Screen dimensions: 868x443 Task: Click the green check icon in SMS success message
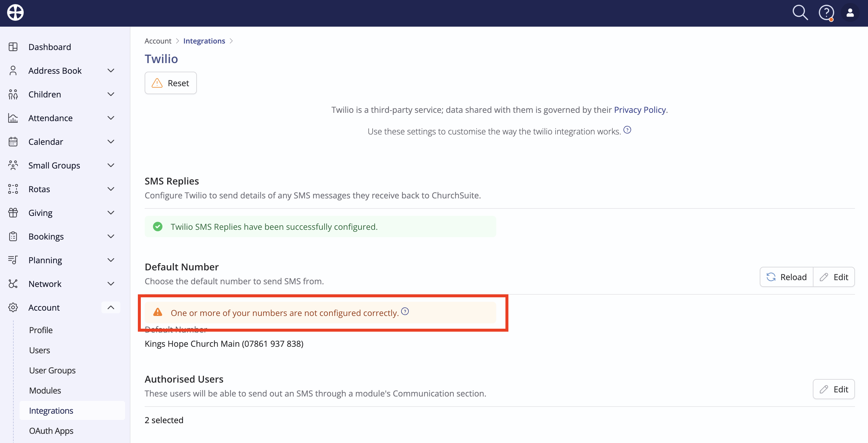click(158, 227)
